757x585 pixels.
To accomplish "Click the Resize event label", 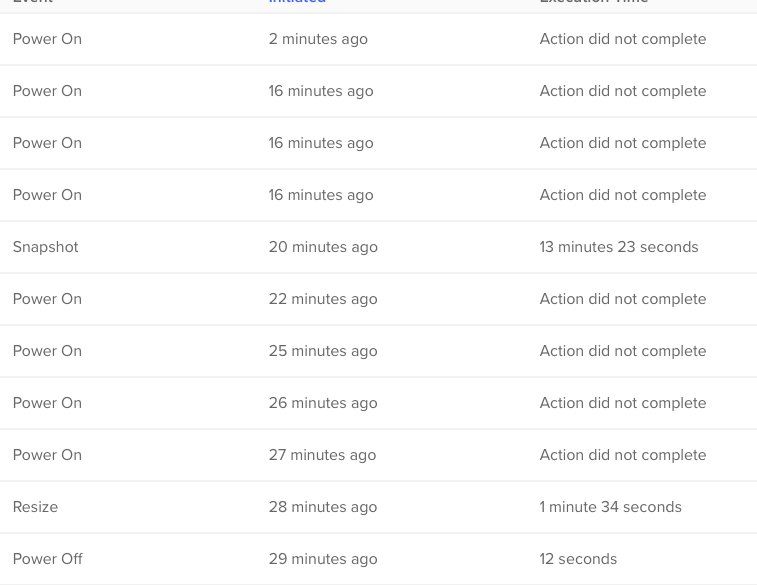I will (x=35, y=507).
